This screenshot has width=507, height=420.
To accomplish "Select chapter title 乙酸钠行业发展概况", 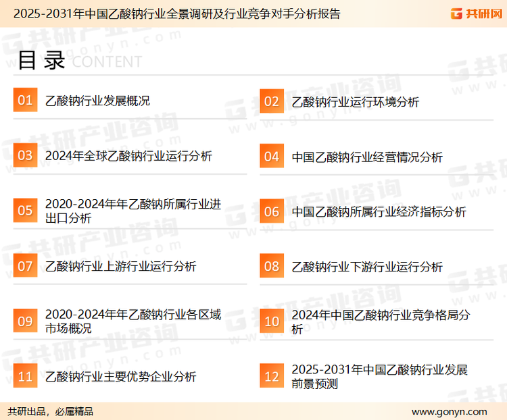I will [97, 101].
